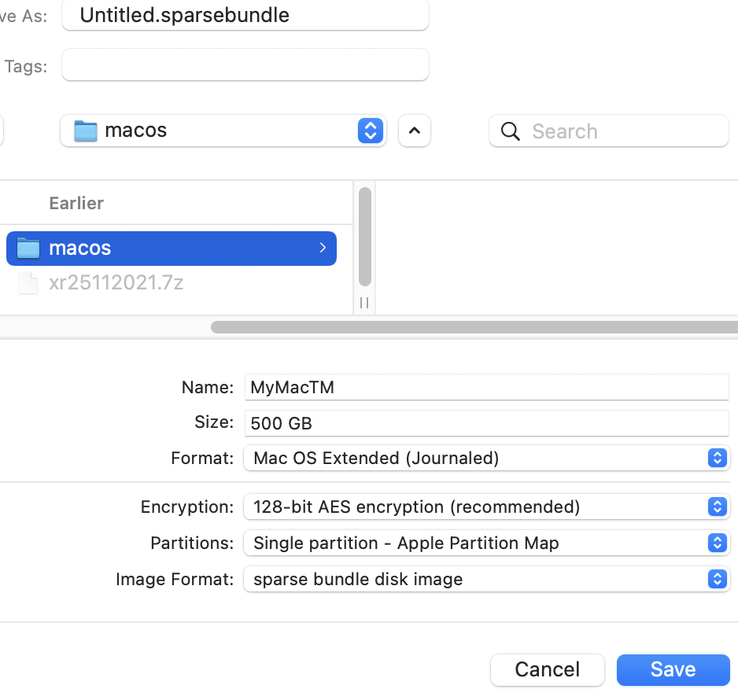Viewport: 738px width, 700px height.
Task: Expand macos folder using right chevron
Action: pyautogui.click(x=323, y=249)
